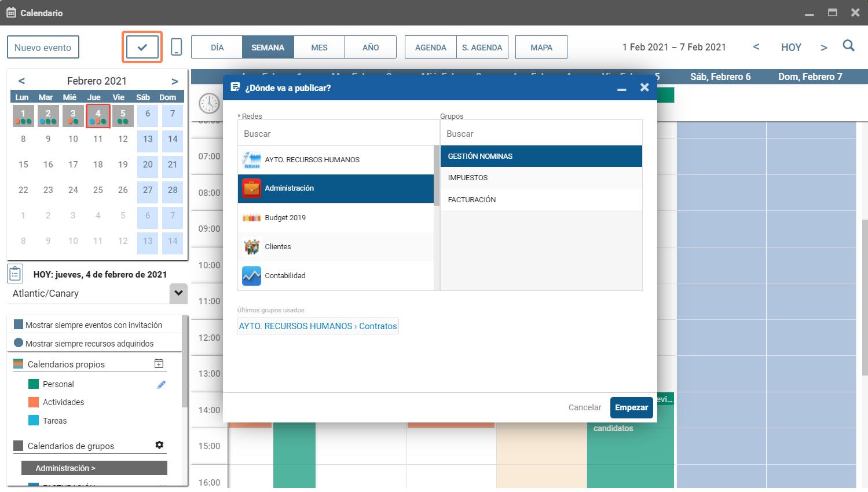Click the Nuevo evento button

pos(43,48)
